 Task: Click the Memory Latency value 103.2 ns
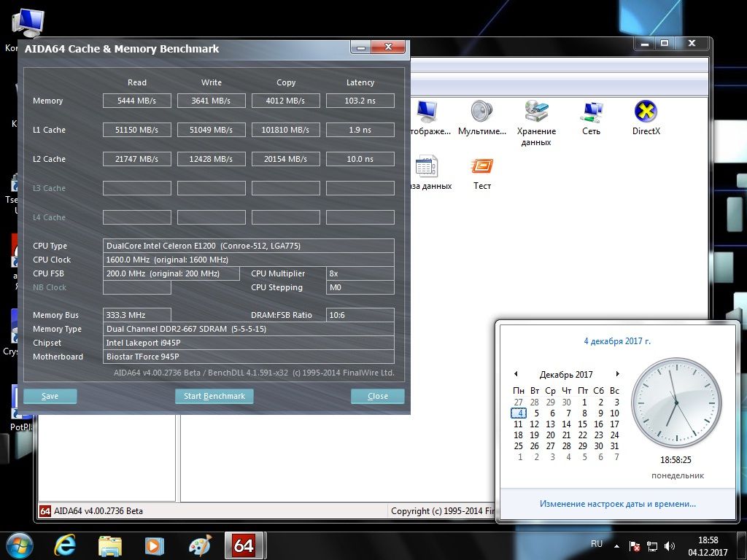click(x=360, y=101)
